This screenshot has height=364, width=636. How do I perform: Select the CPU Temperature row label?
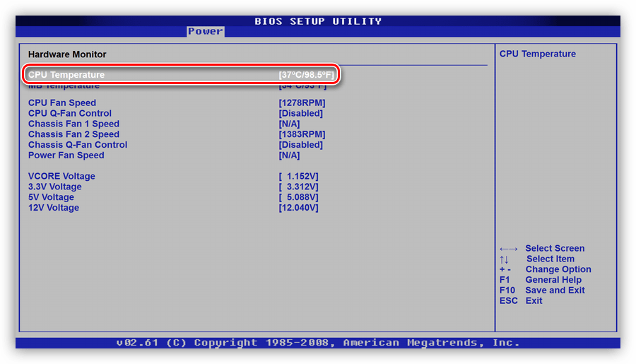[66, 75]
